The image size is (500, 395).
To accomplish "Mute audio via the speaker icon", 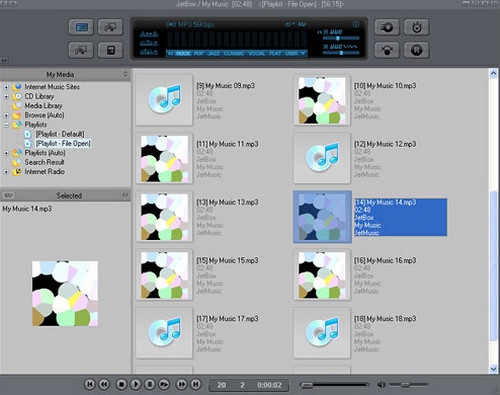I will point(381,385).
